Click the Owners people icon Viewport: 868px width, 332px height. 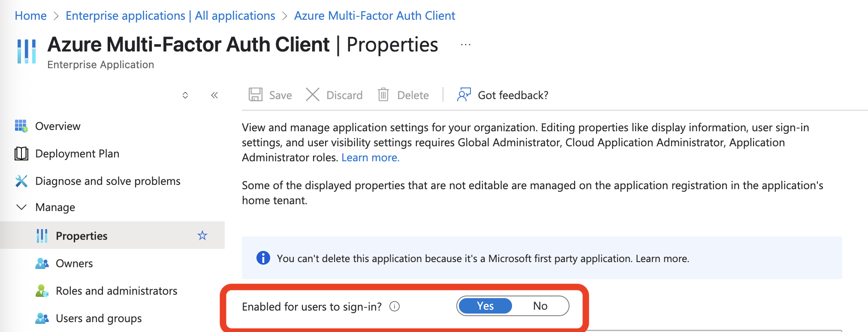click(42, 263)
